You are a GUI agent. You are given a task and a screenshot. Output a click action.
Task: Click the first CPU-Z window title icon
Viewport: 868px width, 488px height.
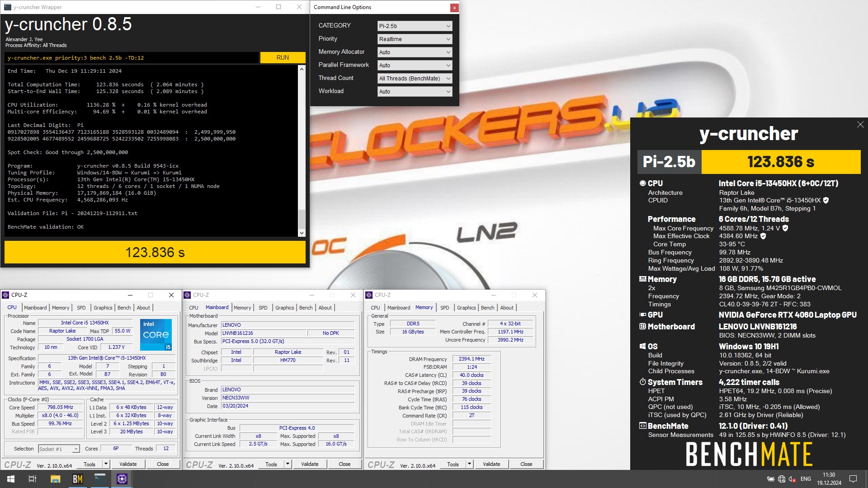pyautogui.click(x=6, y=295)
